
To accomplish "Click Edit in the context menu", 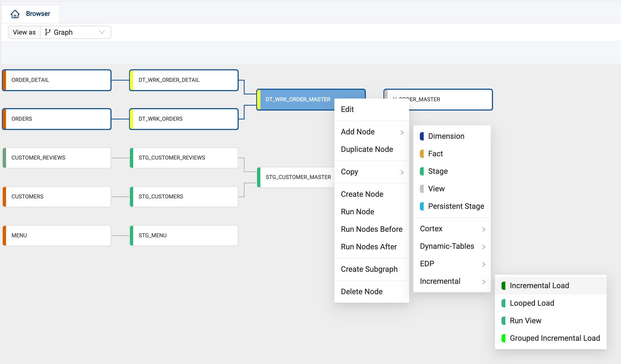I will [347, 109].
